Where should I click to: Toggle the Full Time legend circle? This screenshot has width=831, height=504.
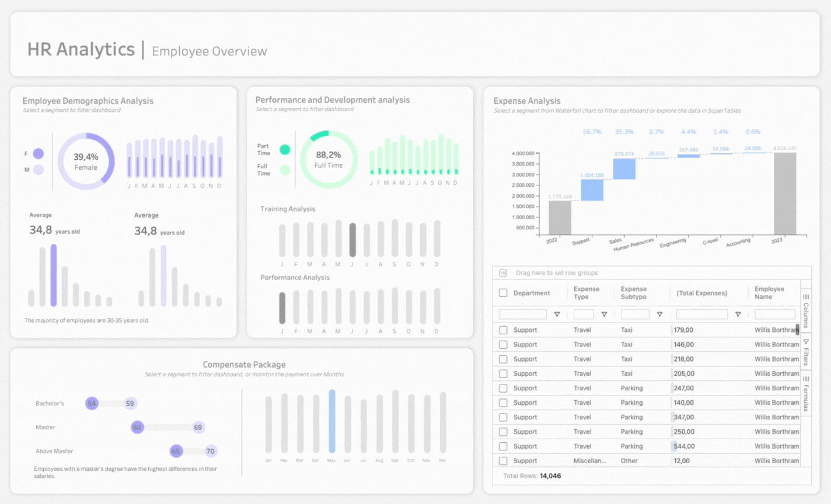click(x=284, y=170)
